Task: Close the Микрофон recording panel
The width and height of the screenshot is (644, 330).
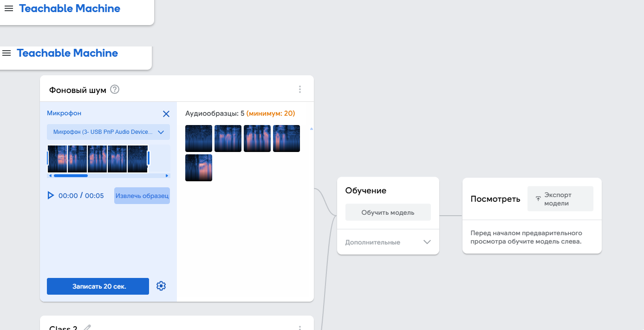Action: coord(166,114)
